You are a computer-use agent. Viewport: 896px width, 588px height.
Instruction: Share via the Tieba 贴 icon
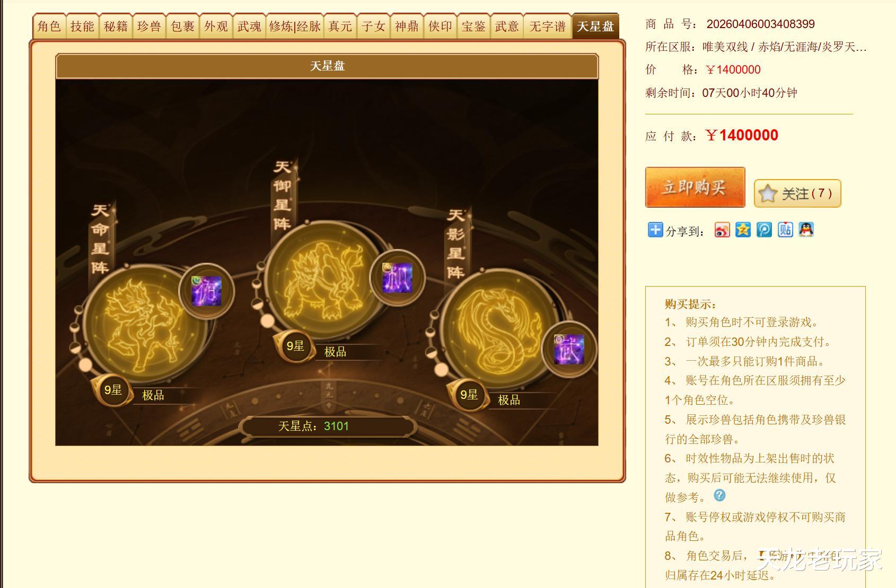tap(785, 230)
